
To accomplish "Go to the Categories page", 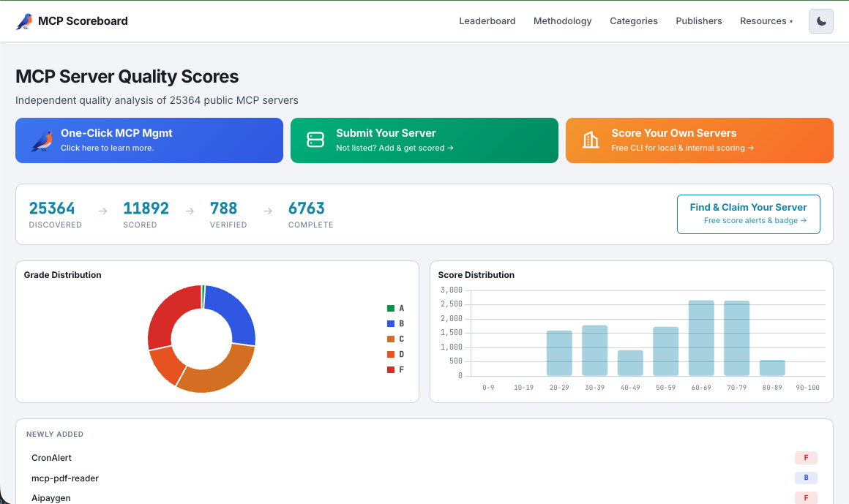I will click(x=634, y=21).
